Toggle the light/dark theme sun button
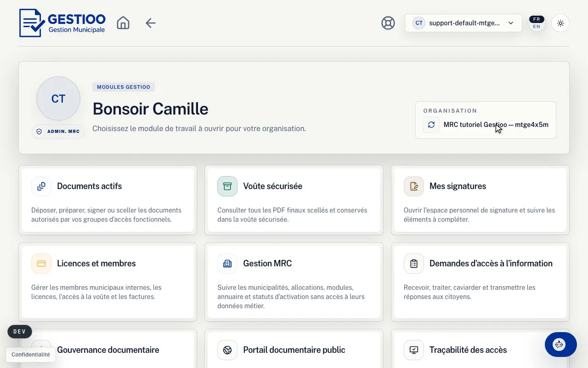The height and width of the screenshot is (368, 588). click(x=560, y=23)
